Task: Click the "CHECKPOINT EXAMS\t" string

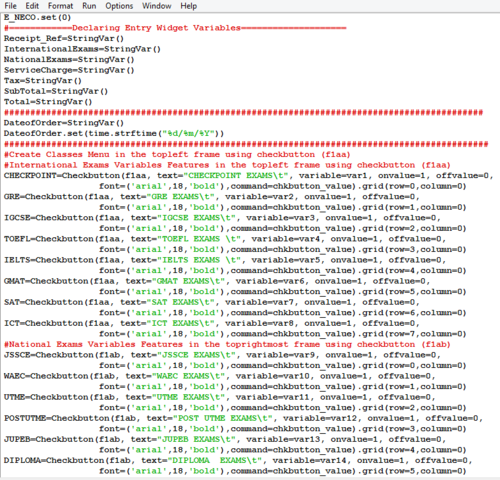Action: (236, 176)
